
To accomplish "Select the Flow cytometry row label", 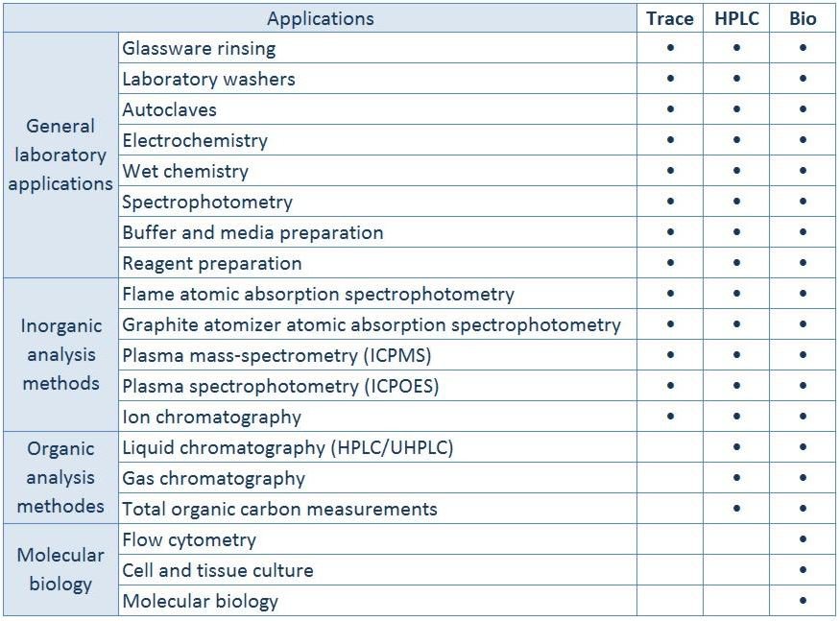I will point(189,539).
